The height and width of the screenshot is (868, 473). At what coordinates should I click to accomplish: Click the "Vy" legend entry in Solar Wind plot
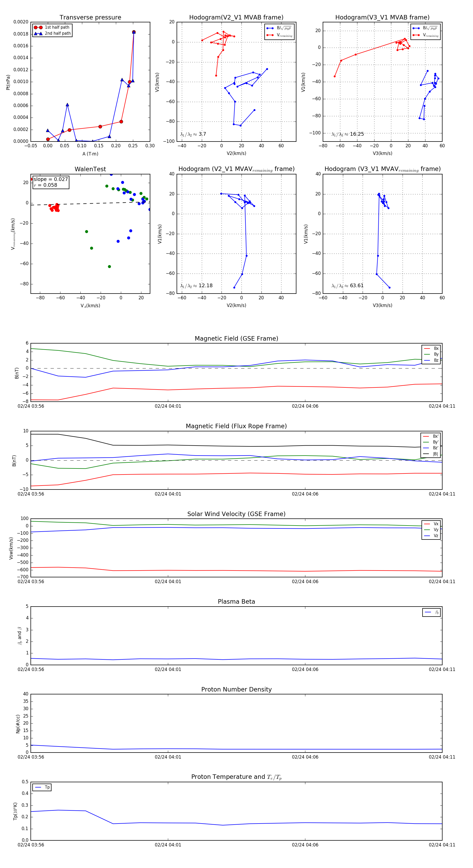click(431, 530)
